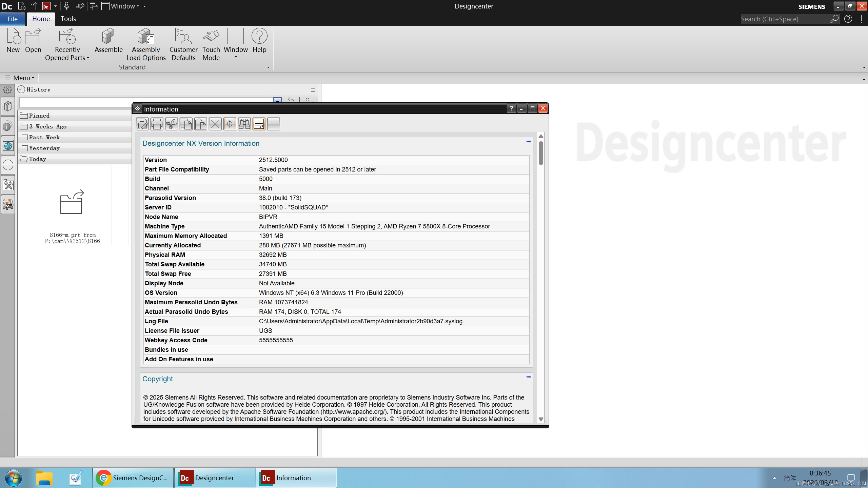Viewport: 868px width, 488px height.
Task: Expand the Yesterday history folder
Action: [x=75, y=148]
